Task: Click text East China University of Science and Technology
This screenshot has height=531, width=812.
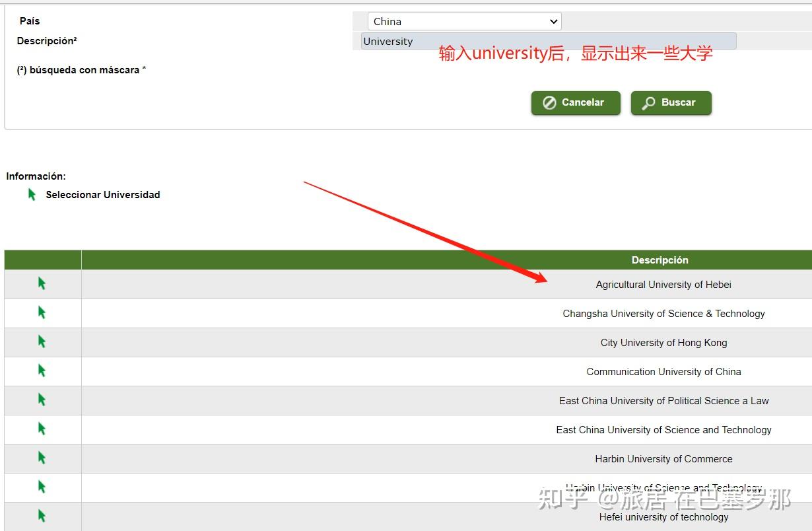Action: (663, 430)
